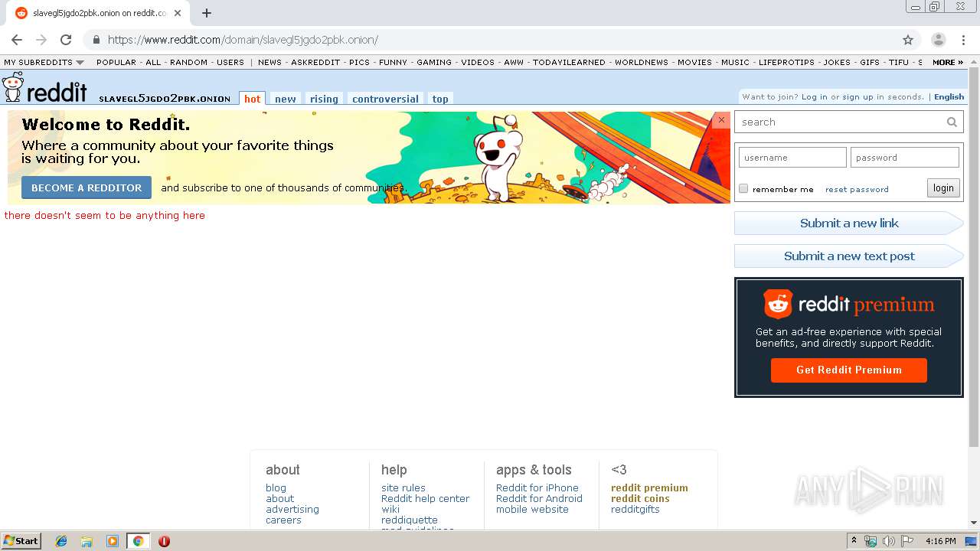Viewport: 980px width, 551px height.
Task: Open Reddit for iPhone footer link
Action: point(537,487)
